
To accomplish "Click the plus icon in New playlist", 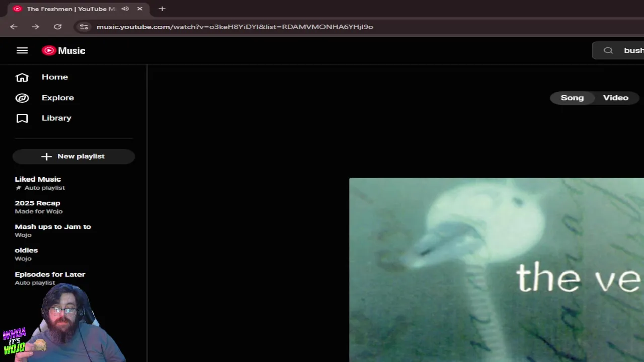I will pos(46,156).
